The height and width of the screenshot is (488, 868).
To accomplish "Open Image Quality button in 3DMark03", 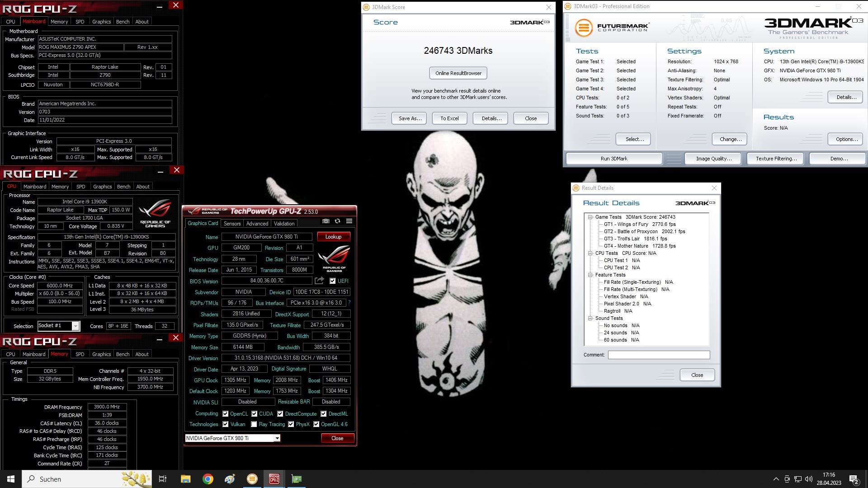I will point(713,159).
